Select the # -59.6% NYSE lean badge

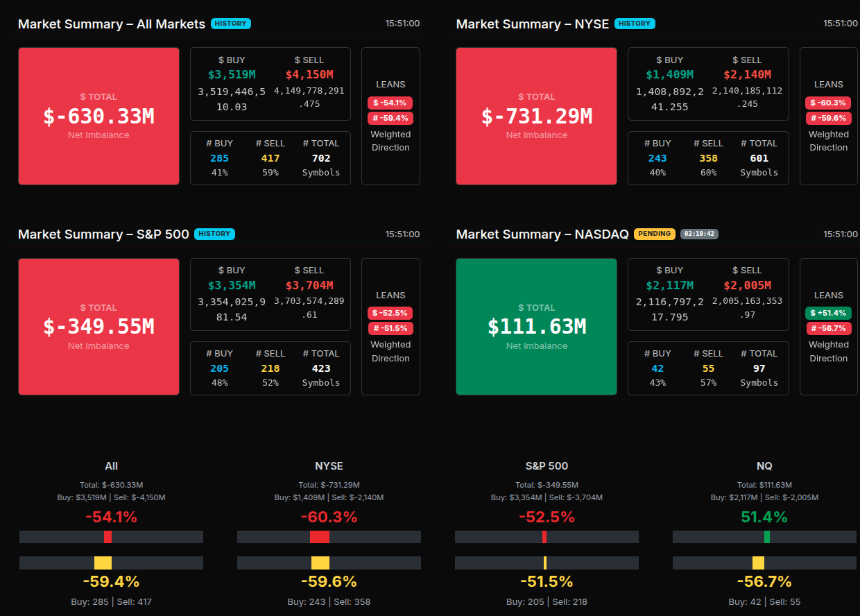(828, 118)
